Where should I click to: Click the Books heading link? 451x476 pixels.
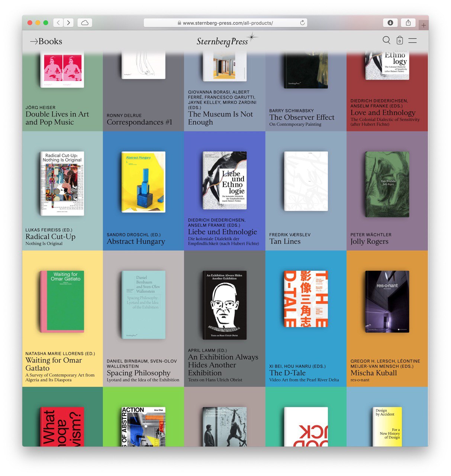coord(46,41)
